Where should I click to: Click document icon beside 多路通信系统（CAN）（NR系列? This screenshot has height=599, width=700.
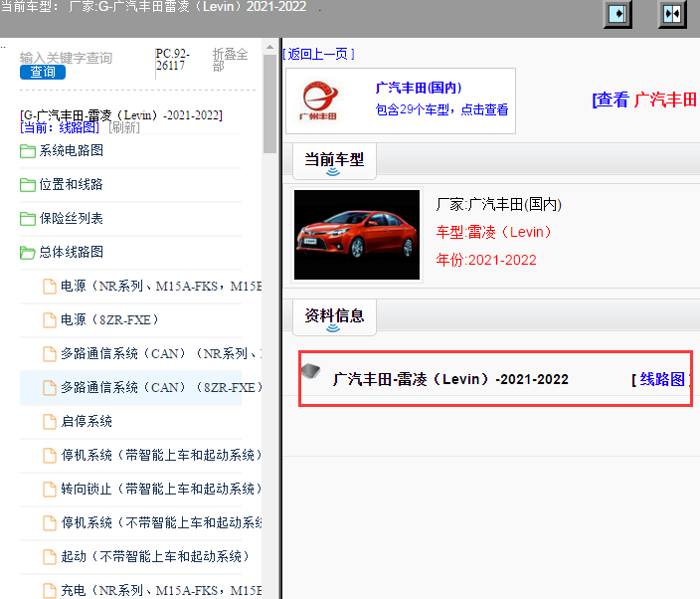point(49,354)
